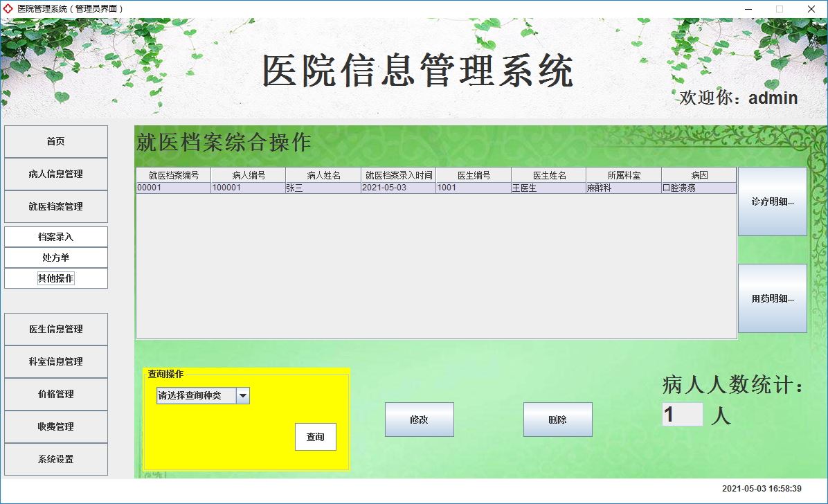Image resolution: width=828 pixels, height=504 pixels.
Task: Open 收费管理 billing management
Action: (x=55, y=426)
